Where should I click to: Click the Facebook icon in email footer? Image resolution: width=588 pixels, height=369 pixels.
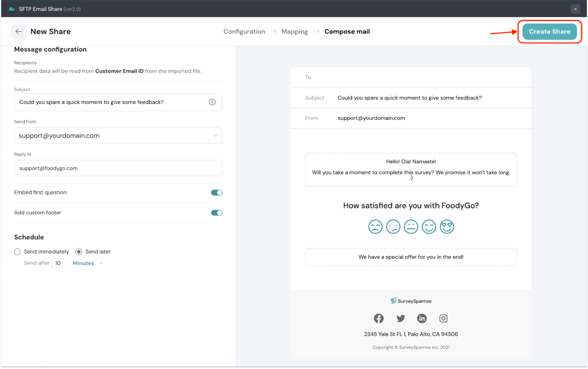click(379, 318)
